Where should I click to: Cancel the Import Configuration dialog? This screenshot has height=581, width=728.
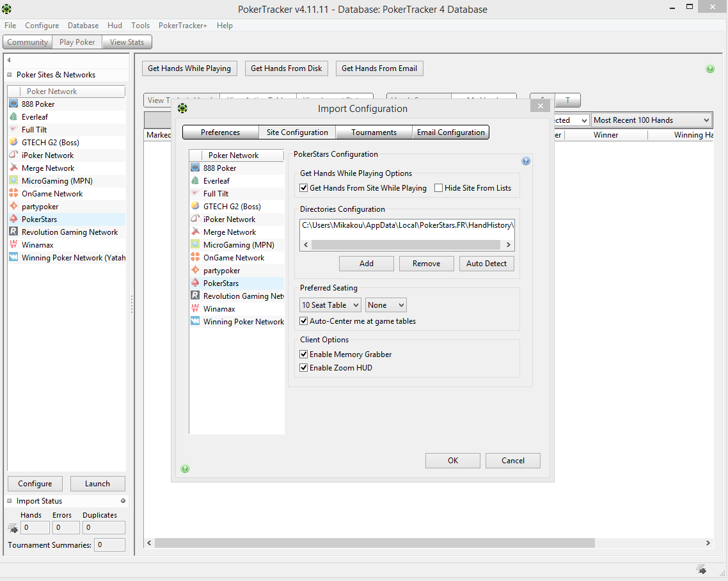point(513,461)
